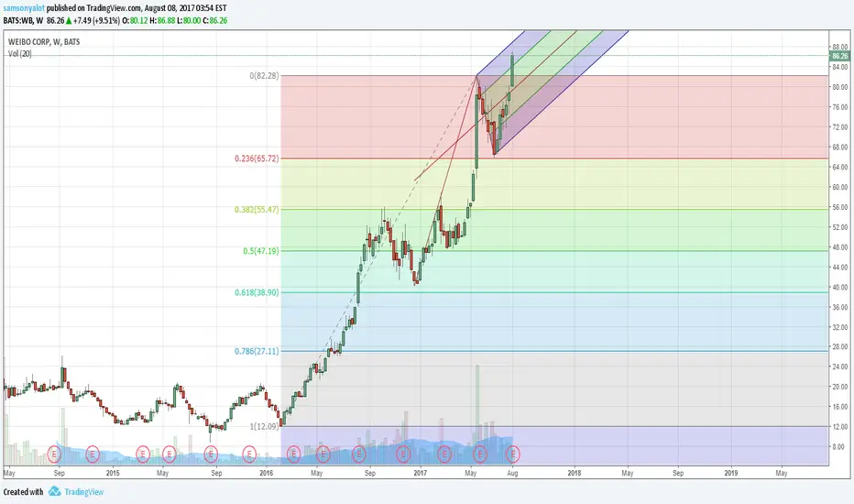This screenshot has height=504, width=854.
Task: Click the 48.00 price axis label
Action: (840, 247)
